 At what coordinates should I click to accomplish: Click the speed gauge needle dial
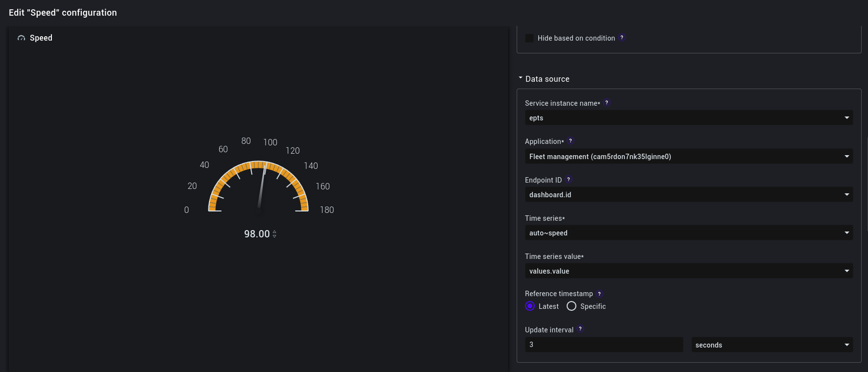coord(258,186)
